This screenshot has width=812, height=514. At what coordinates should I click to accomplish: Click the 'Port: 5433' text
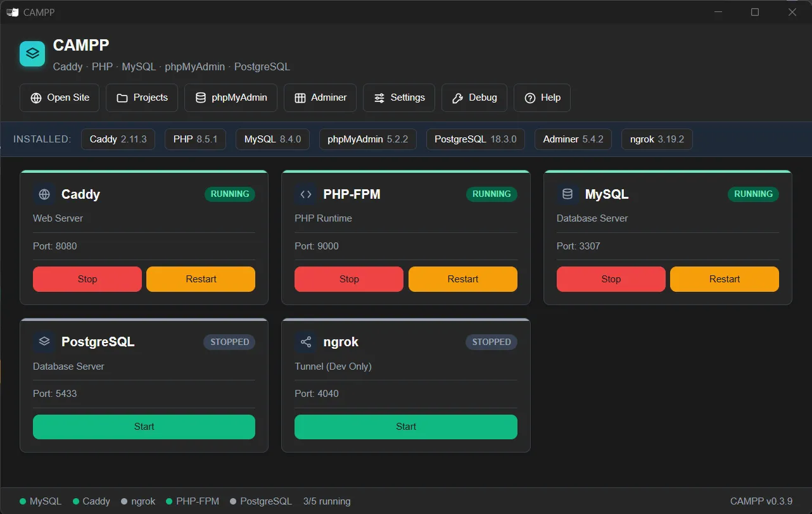pos(55,394)
